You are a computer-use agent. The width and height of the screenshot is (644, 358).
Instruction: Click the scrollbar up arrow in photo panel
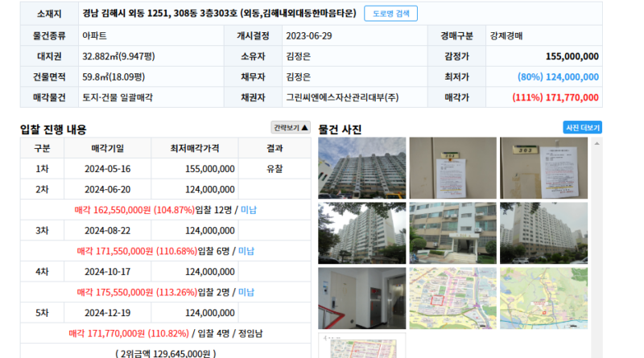click(597, 143)
